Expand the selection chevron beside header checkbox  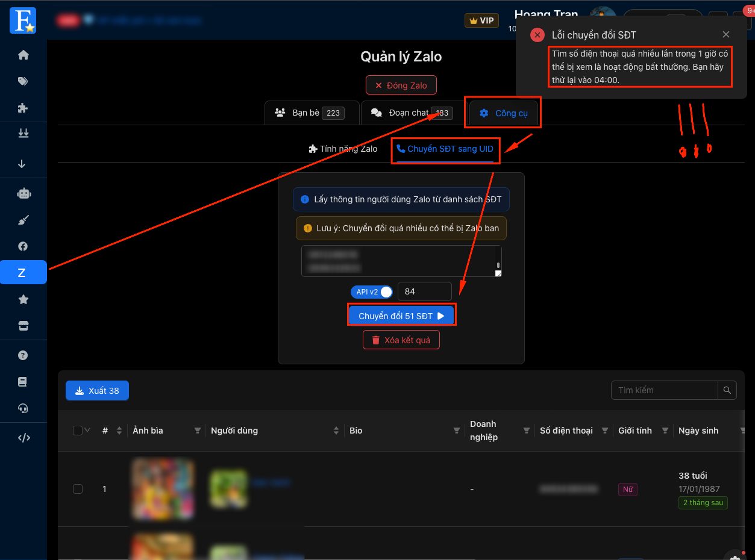pos(87,430)
